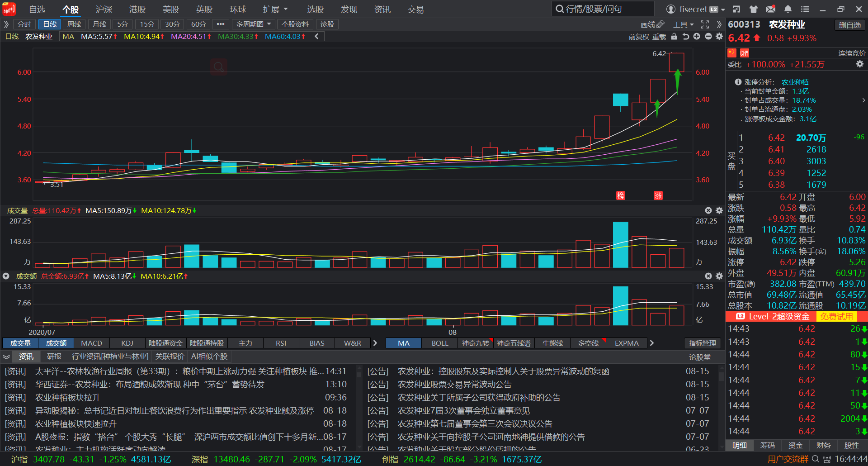Open turnover amount sub-chart settings gear
Viewport: 868px width, 466px height.
(x=719, y=276)
